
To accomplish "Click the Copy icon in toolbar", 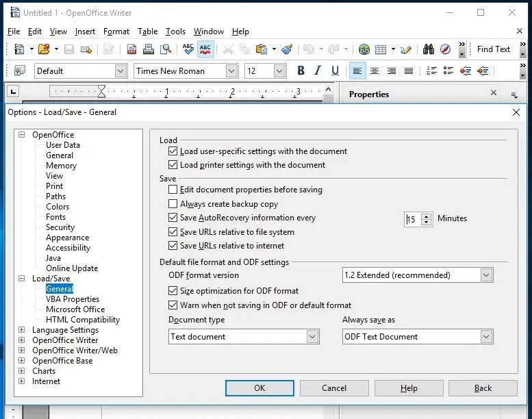I will point(244,49).
